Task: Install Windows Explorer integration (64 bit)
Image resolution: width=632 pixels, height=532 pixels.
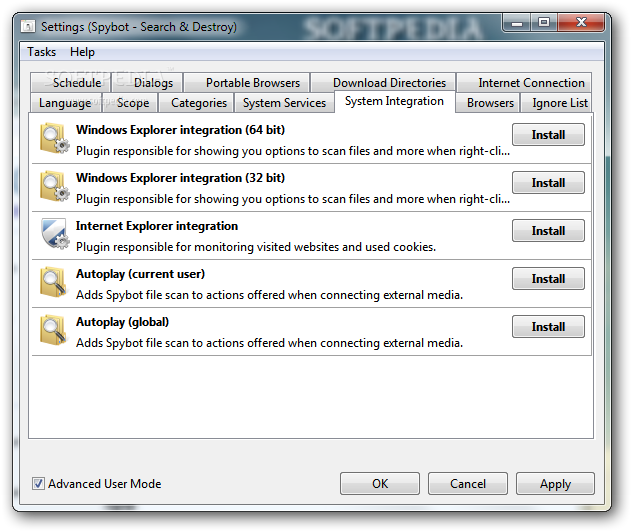Action: [x=548, y=135]
